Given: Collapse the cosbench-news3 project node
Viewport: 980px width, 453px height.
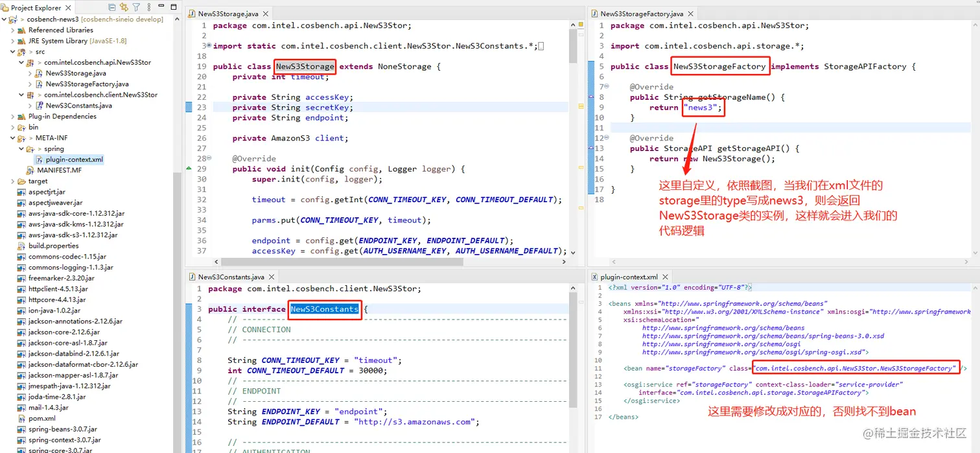Looking at the screenshot, I should 5,19.
